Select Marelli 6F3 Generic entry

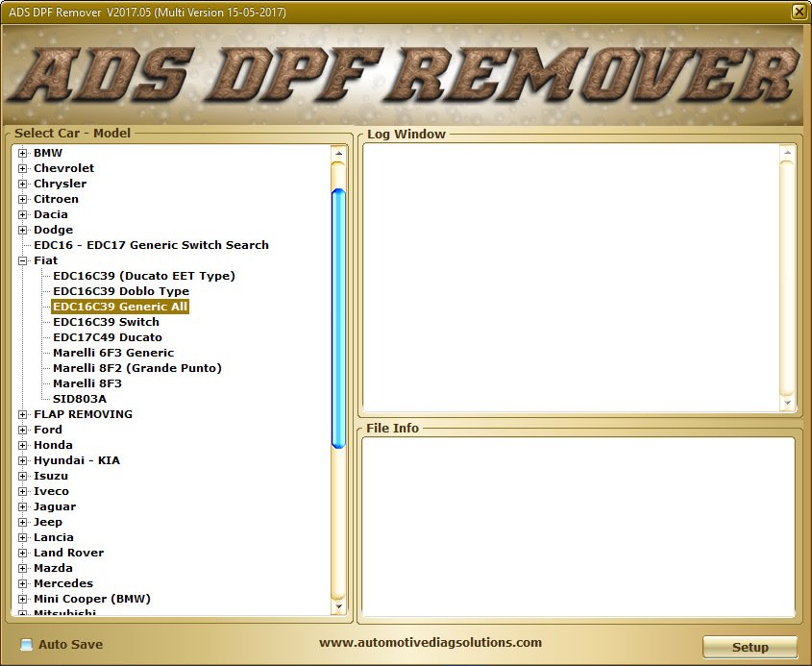coord(113,353)
